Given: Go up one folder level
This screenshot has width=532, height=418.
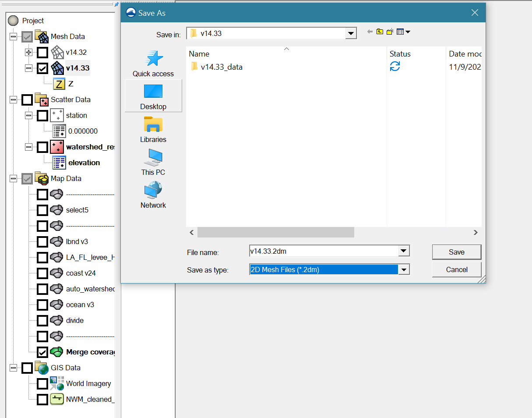Looking at the screenshot, I should [x=380, y=32].
